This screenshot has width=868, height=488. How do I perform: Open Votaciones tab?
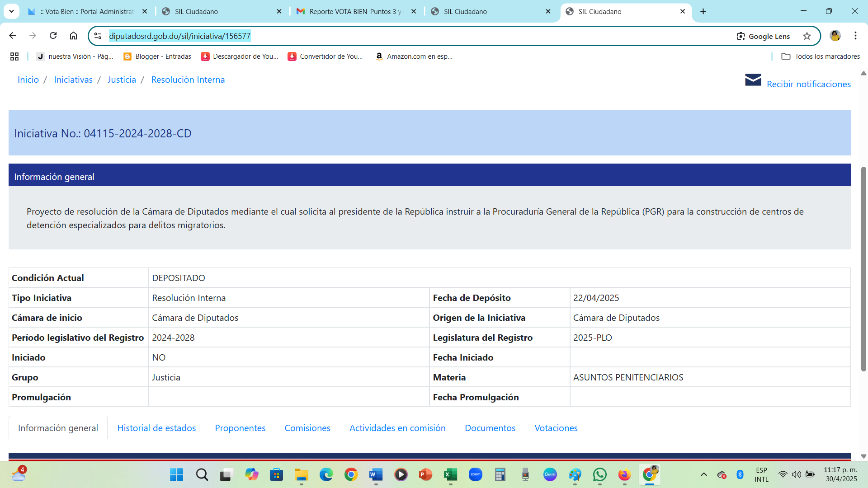tap(556, 428)
